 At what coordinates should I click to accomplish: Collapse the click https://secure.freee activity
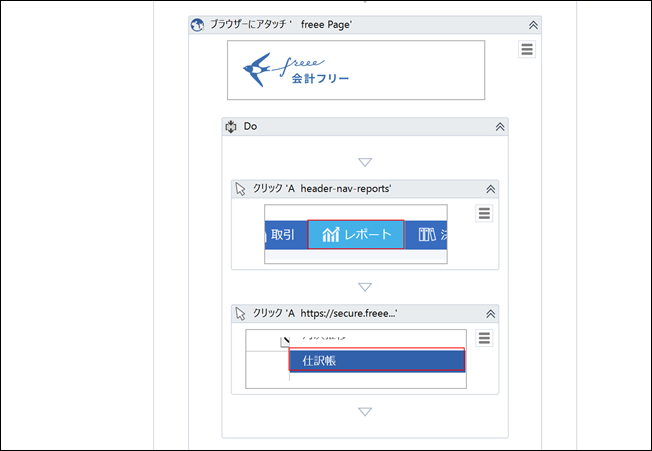[490, 314]
